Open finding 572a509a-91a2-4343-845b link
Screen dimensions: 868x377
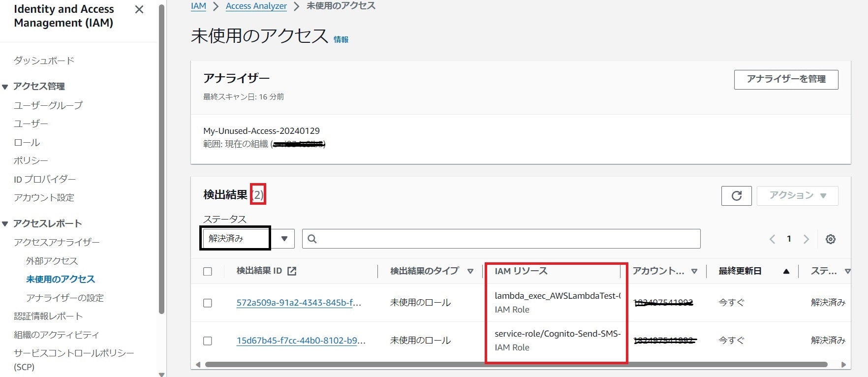(299, 303)
